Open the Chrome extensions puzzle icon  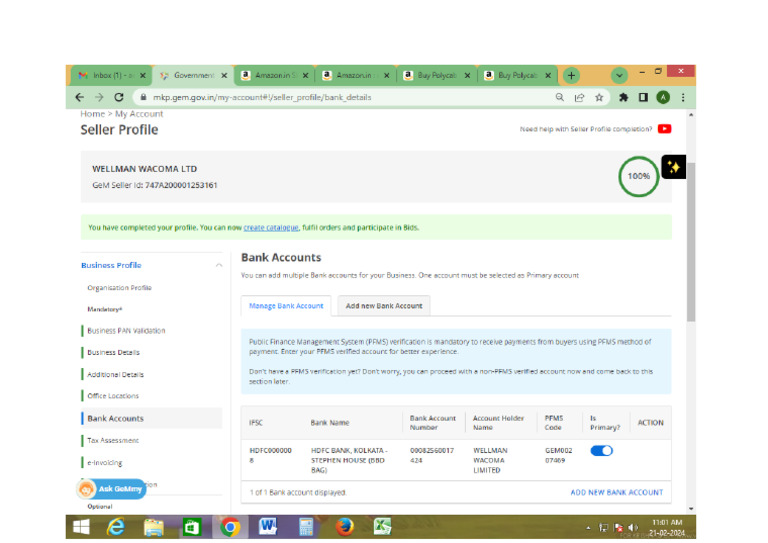tap(624, 97)
